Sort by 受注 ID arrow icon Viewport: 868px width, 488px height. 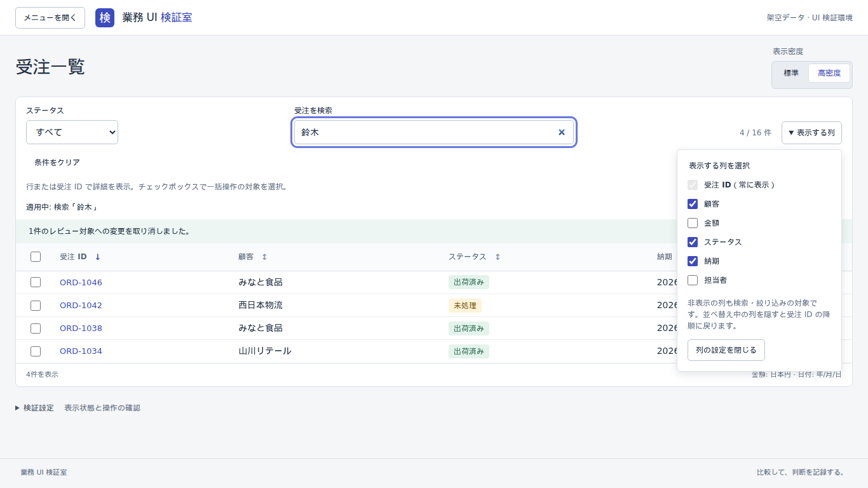point(98,257)
